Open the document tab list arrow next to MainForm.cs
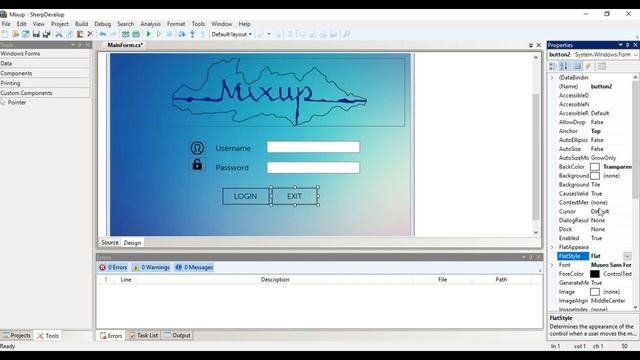640x360 pixels. [x=531, y=45]
